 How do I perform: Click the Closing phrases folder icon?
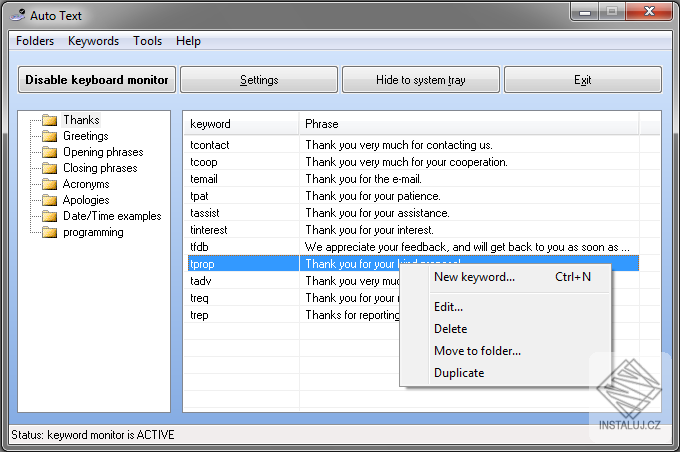tap(50, 168)
